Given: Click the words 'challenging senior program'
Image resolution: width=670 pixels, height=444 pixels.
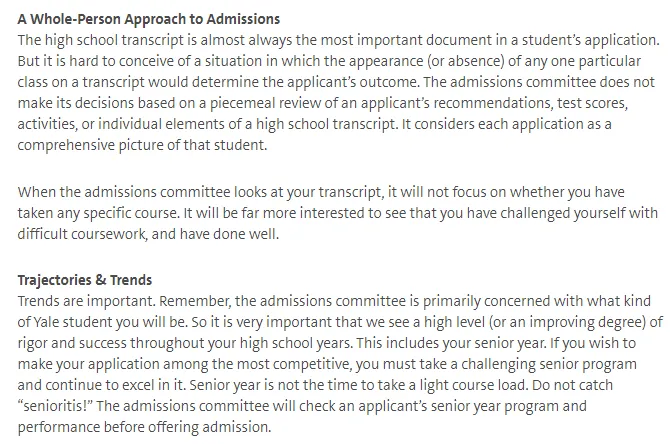Looking at the screenshot, I should click(549, 364).
